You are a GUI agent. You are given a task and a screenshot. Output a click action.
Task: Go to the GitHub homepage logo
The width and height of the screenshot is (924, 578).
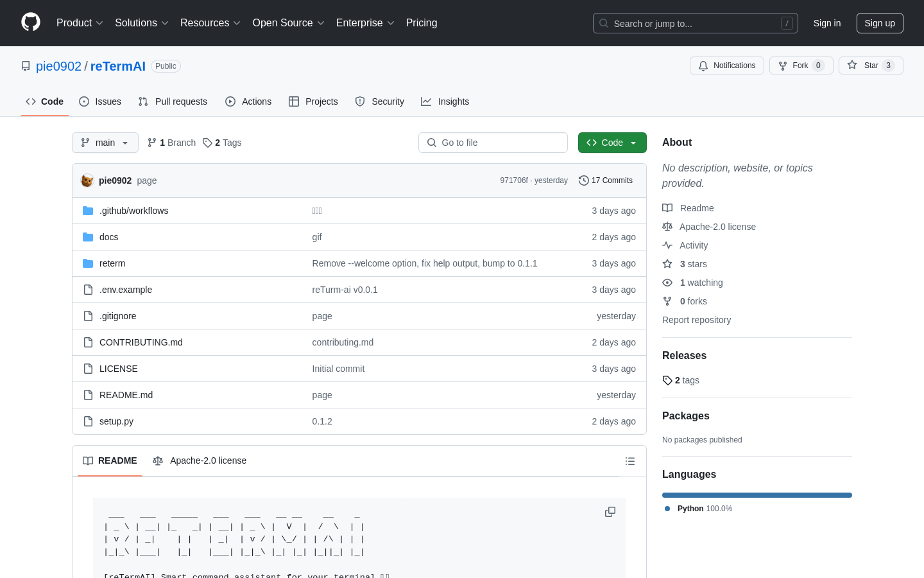[x=31, y=22]
